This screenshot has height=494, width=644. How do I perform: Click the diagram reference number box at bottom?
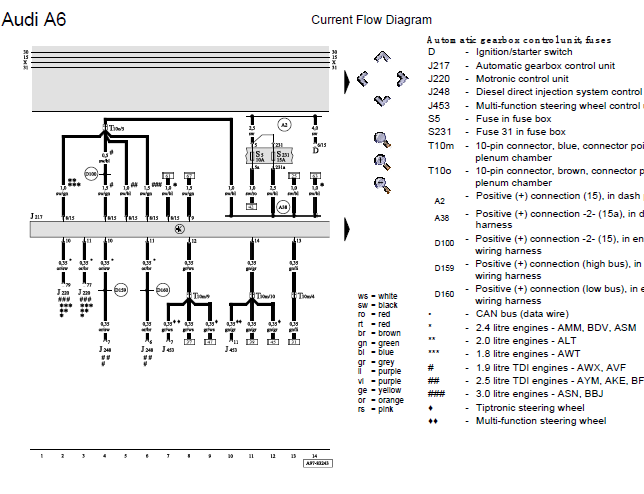[x=318, y=463]
